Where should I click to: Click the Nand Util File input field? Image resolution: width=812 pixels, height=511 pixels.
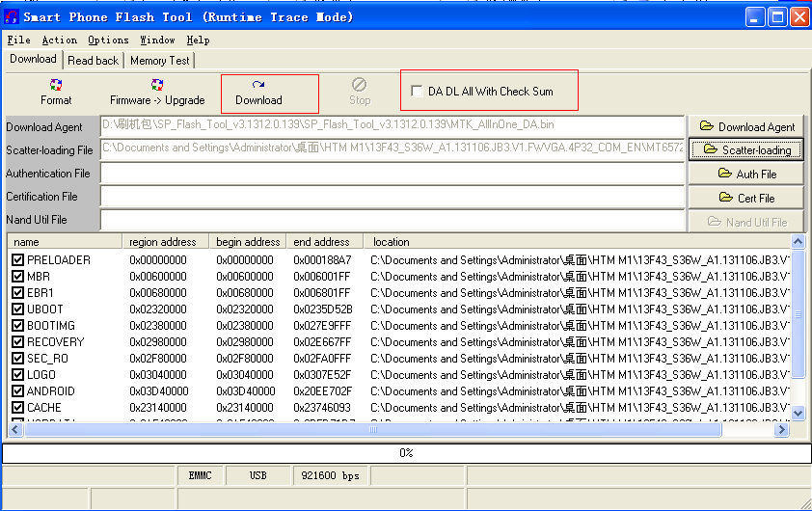tap(392, 220)
